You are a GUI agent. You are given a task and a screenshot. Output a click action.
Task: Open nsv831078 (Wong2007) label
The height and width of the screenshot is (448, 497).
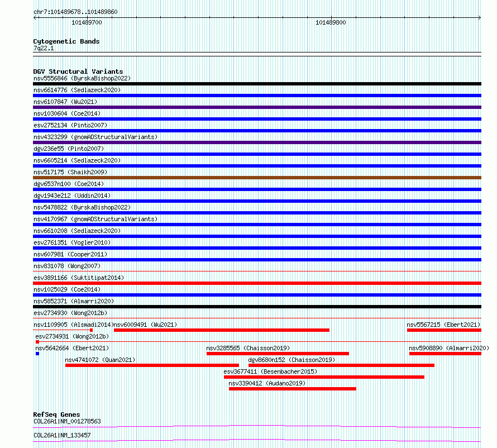67,266
